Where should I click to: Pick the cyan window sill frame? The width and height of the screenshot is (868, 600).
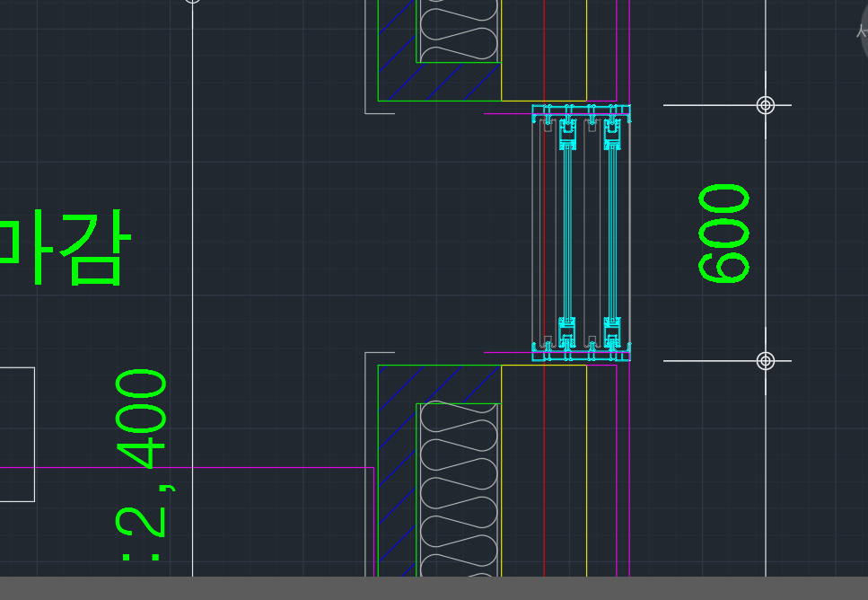point(581,352)
